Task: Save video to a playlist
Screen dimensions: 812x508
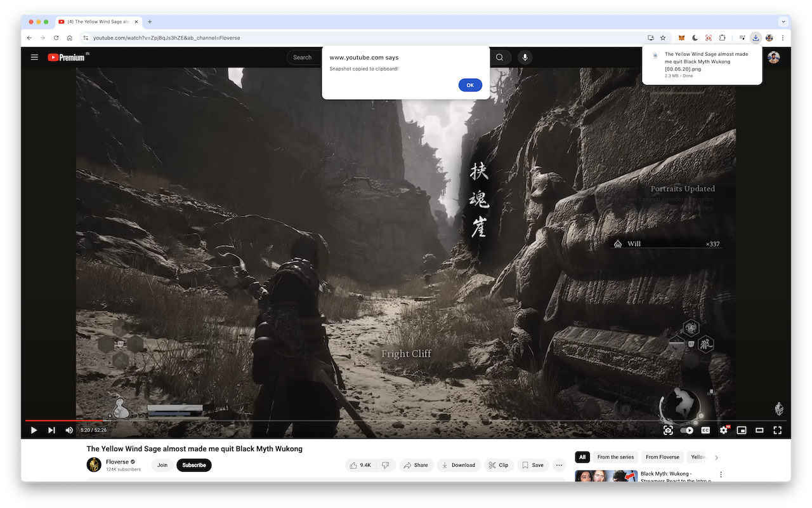Action: click(x=533, y=465)
